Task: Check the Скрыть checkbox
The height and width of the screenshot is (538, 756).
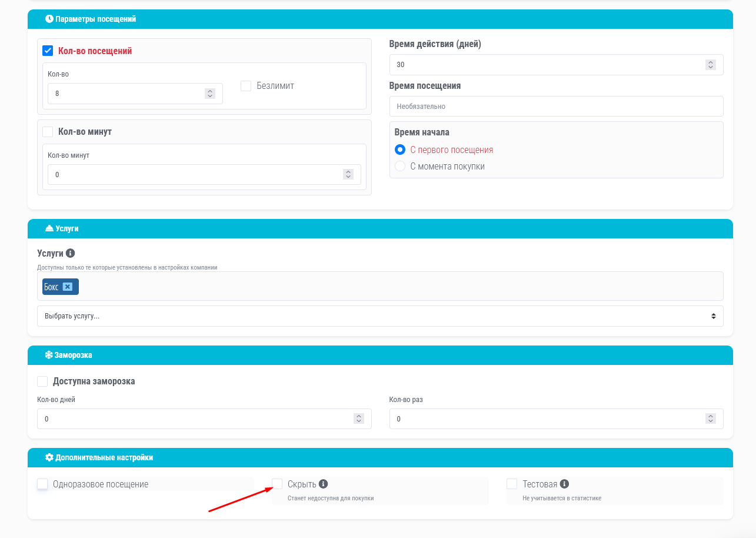Action: point(277,484)
